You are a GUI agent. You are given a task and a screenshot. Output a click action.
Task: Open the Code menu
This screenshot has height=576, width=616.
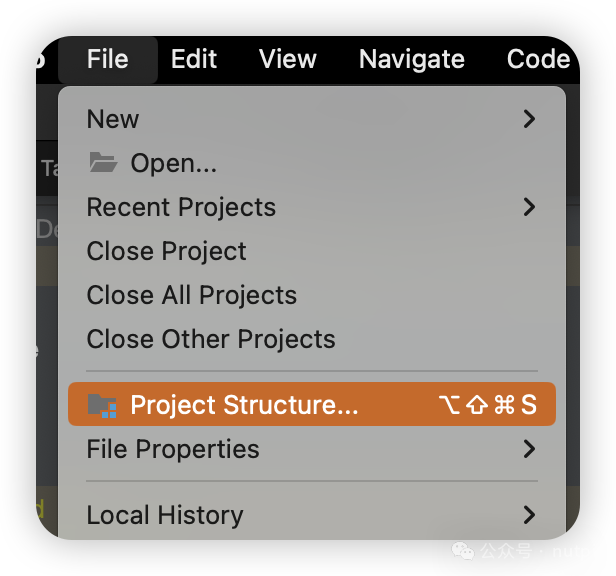click(538, 59)
